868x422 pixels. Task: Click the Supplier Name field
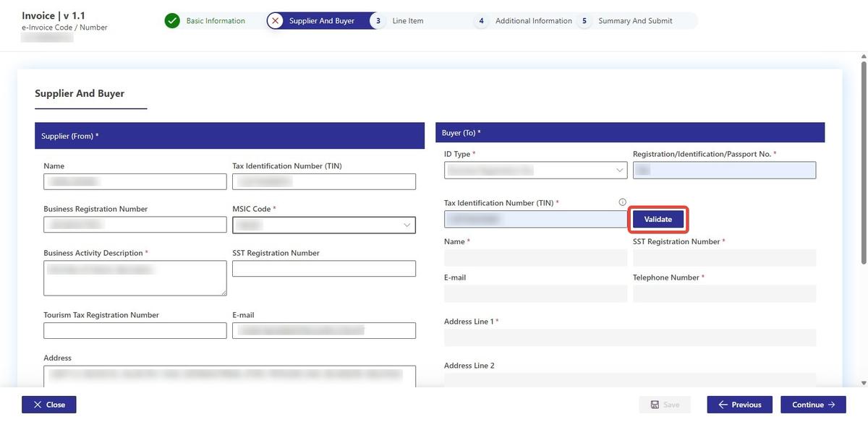pos(135,181)
